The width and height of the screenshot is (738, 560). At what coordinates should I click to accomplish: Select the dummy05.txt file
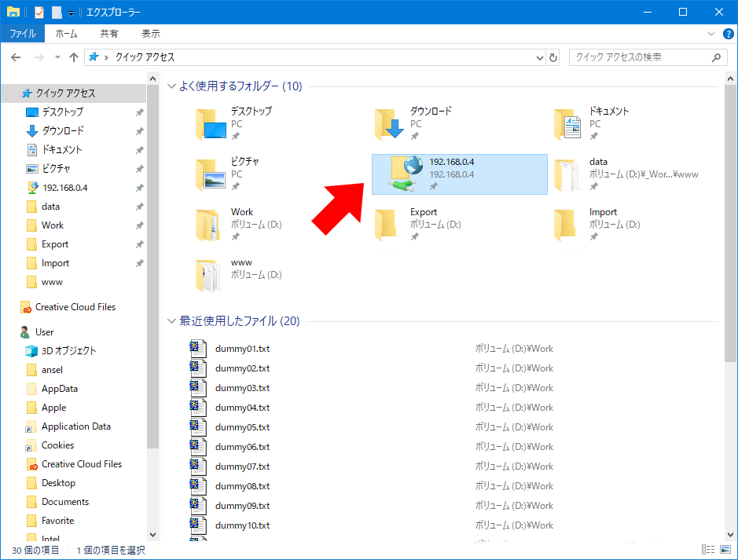coord(242,427)
